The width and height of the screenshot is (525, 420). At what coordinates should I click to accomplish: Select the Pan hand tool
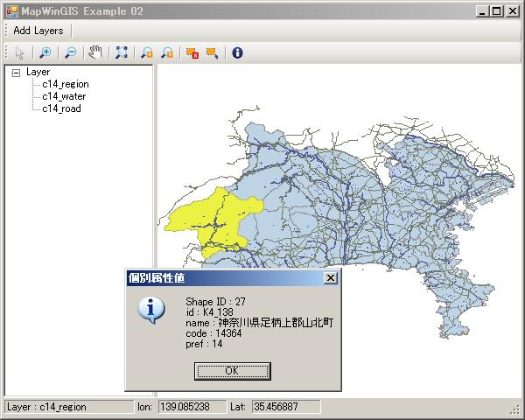(x=95, y=52)
